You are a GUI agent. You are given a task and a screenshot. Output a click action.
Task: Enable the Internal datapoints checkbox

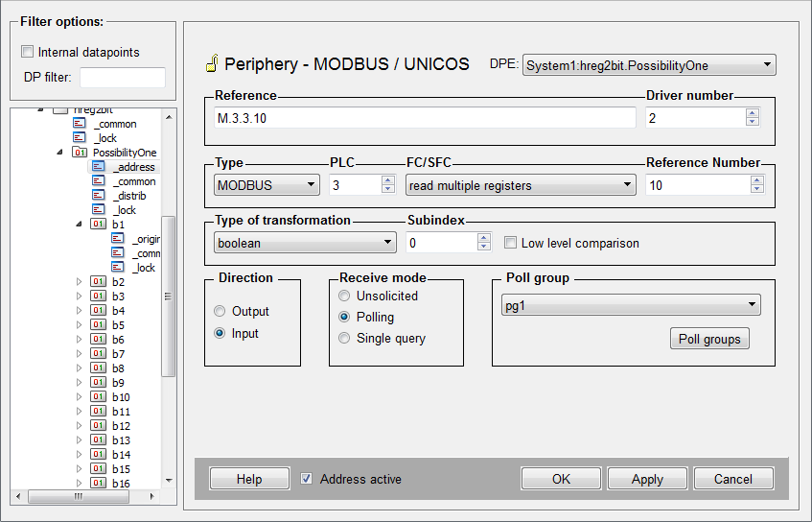[x=27, y=52]
